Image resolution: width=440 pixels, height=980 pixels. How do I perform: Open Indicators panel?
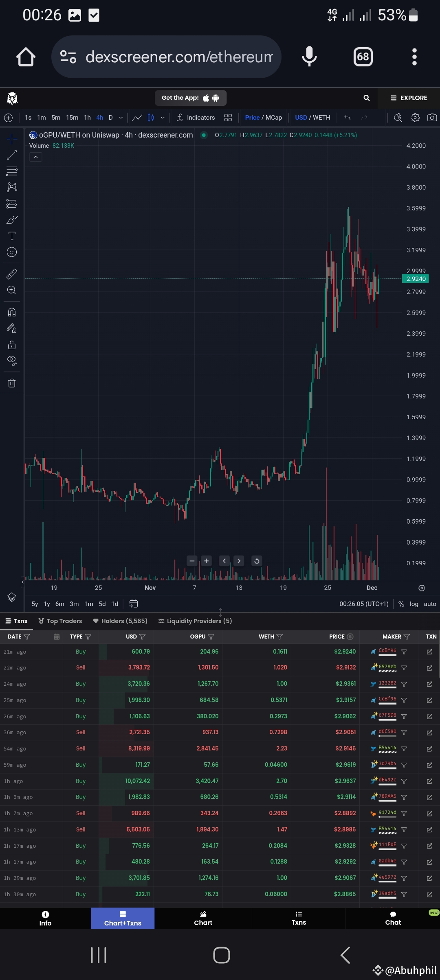[x=196, y=118]
